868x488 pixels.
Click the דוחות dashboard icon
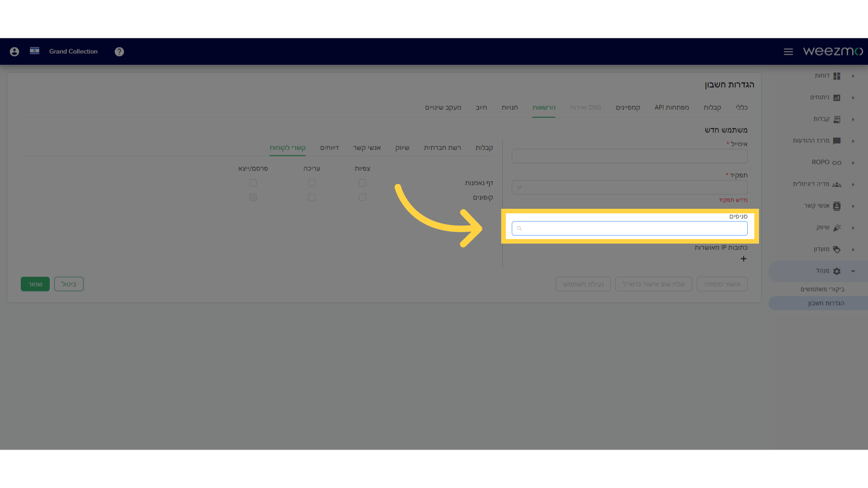(x=837, y=76)
